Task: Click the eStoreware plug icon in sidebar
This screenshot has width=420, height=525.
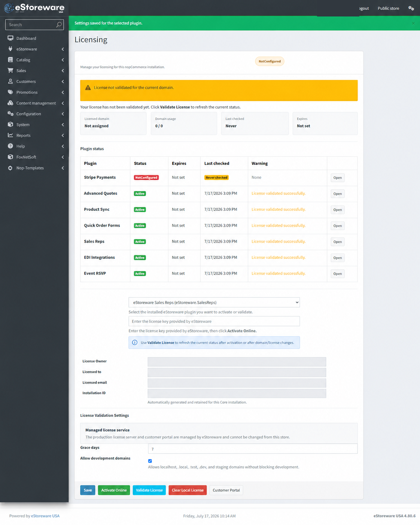Action: coord(10,49)
